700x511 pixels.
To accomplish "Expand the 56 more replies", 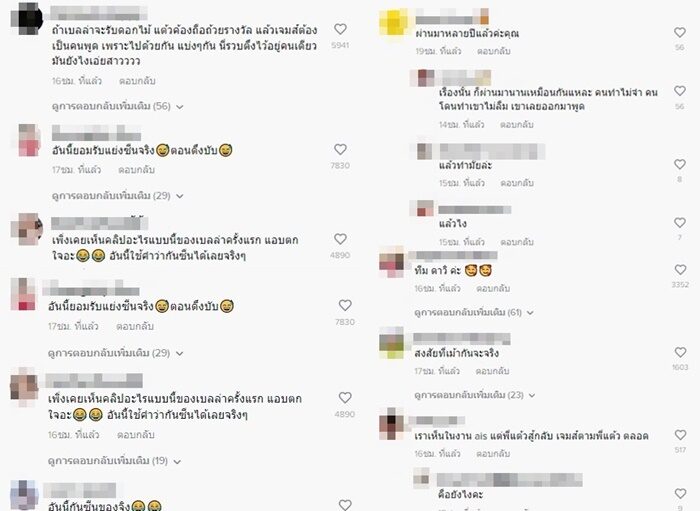I will pyautogui.click(x=117, y=106).
